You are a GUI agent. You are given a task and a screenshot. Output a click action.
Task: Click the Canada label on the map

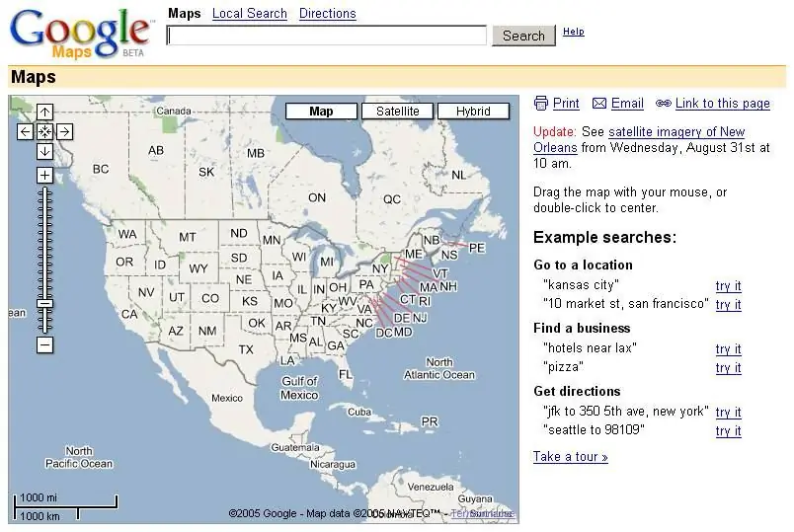[173, 111]
